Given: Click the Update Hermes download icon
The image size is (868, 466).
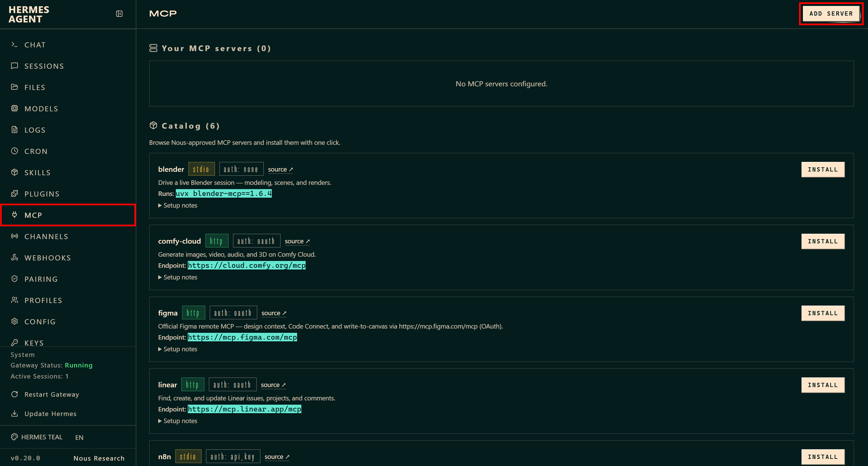Looking at the screenshot, I should click(14, 413).
